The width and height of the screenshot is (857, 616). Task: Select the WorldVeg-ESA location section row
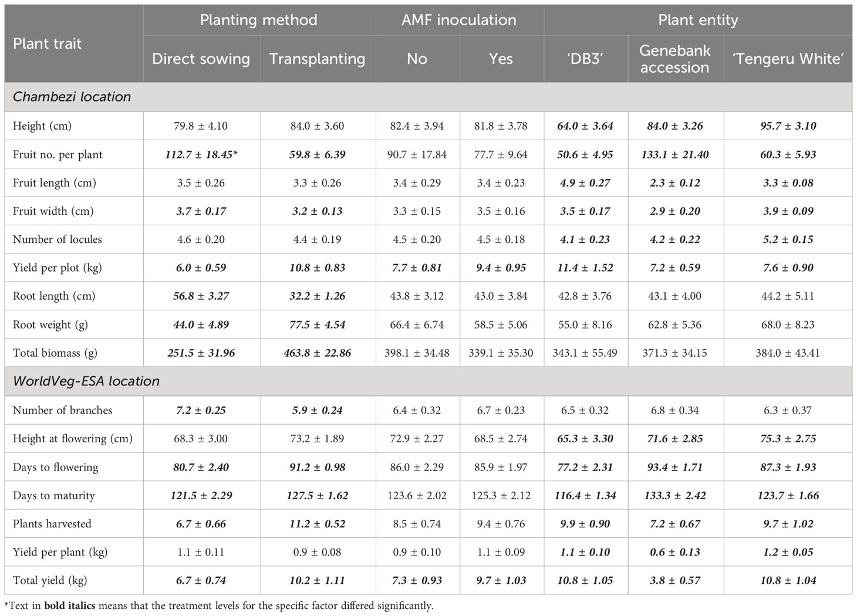point(428,381)
